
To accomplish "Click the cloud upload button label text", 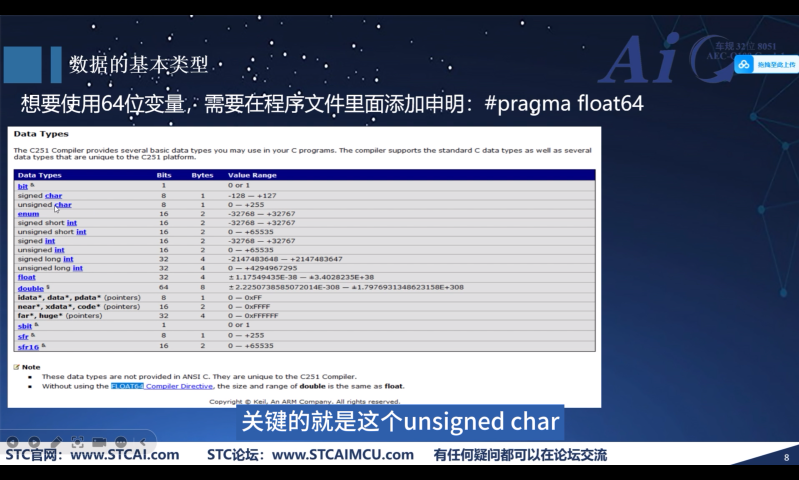I will (776, 65).
